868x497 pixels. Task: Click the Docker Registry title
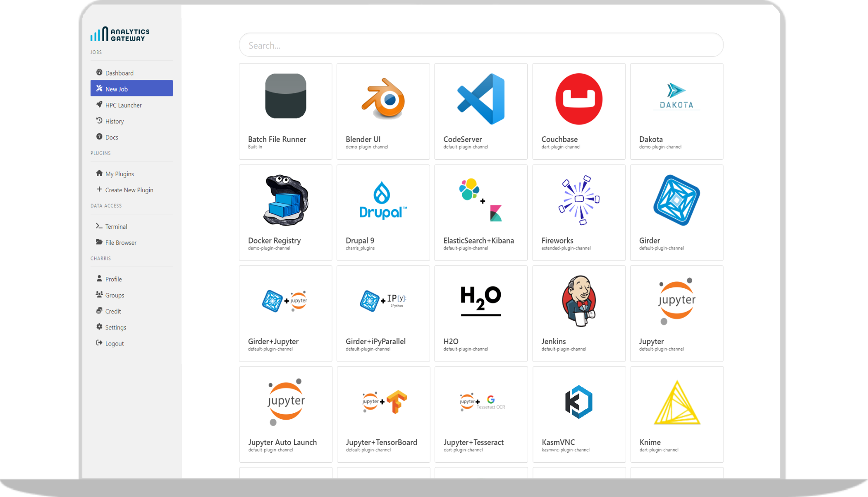tap(274, 240)
